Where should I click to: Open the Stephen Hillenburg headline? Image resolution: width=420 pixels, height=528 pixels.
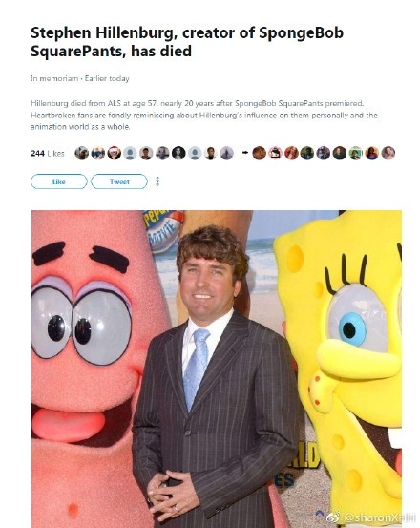point(187,42)
